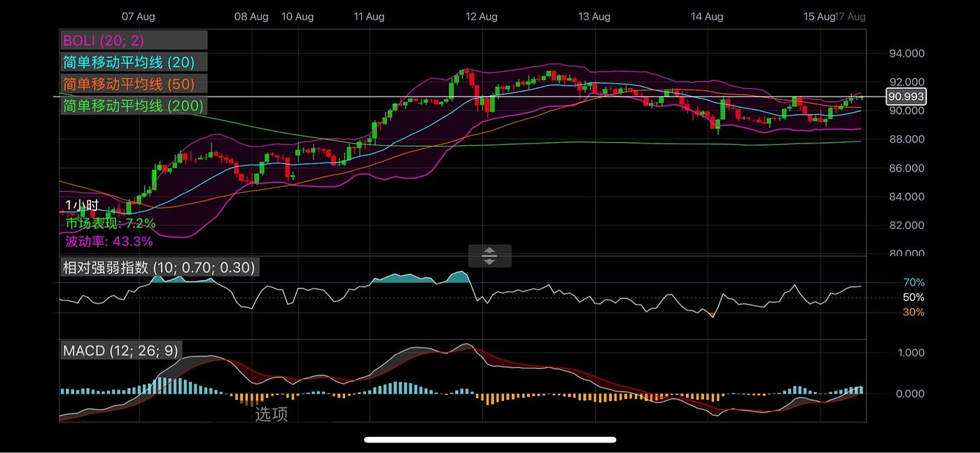Click the 82.000 price axis value
Screen dimensions: 980x453
coord(906,225)
